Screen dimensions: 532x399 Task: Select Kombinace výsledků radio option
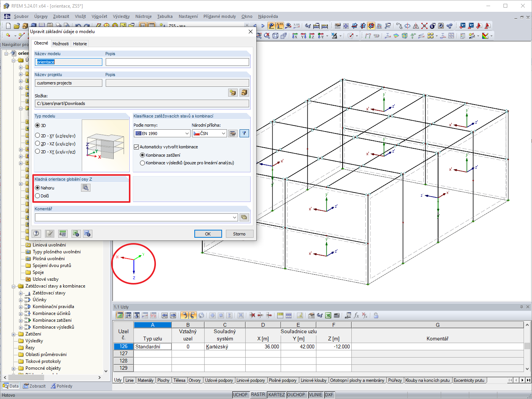pos(143,163)
